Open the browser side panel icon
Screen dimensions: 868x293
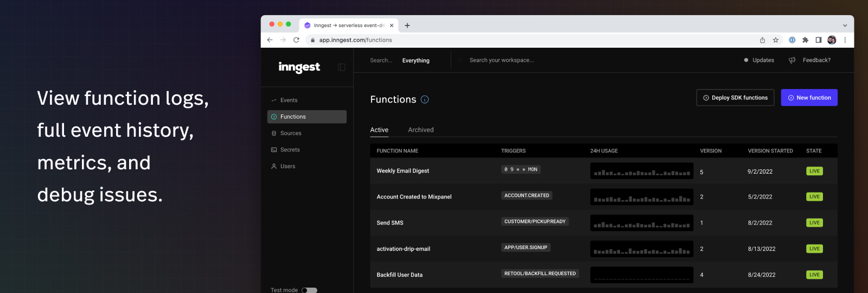pos(819,40)
